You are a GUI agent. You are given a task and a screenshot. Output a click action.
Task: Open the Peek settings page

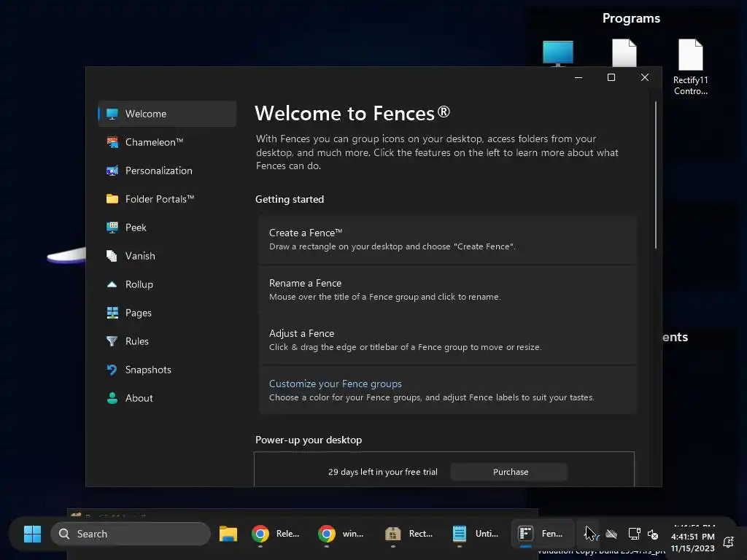167,227
